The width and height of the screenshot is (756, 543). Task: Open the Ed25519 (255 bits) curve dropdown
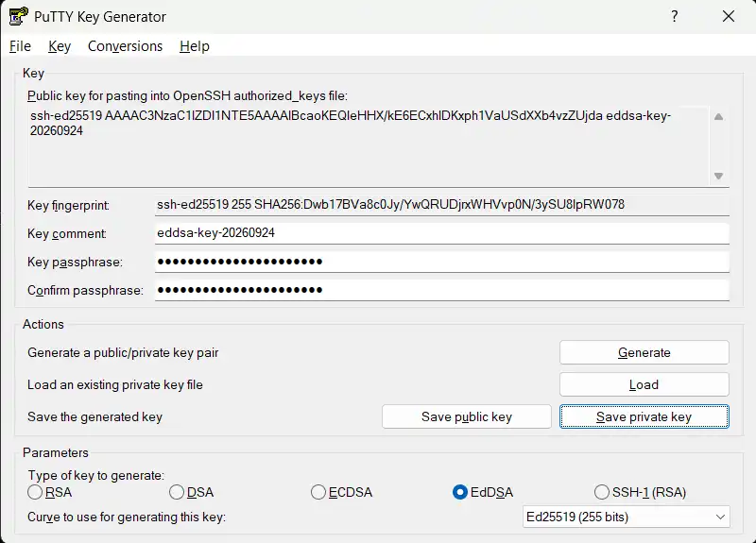(x=627, y=517)
